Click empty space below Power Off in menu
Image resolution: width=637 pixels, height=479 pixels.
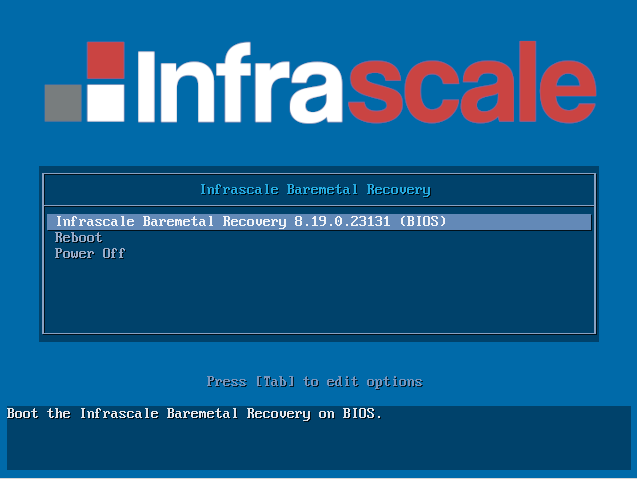318,297
